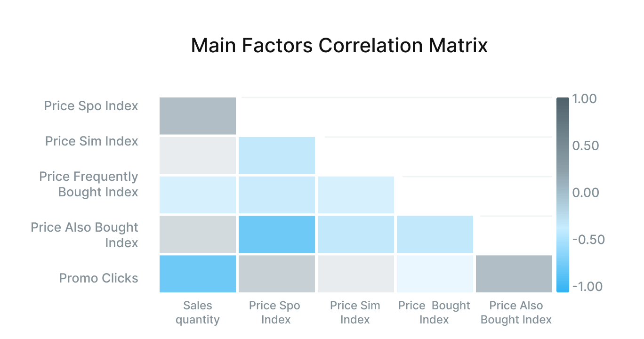Click Price Also Bought row, Price Spo Index column cell
The width and height of the screenshot is (644, 339).
tap(277, 234)
